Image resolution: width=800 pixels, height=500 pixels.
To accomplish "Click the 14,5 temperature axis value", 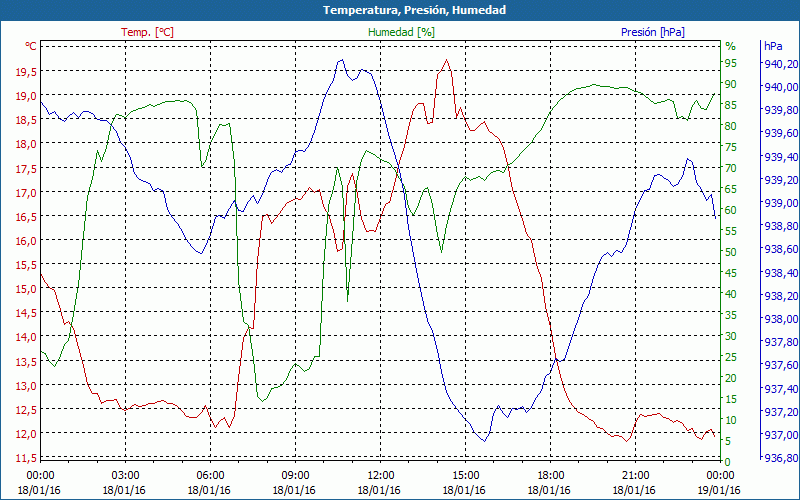I will (x=26, y=313).
